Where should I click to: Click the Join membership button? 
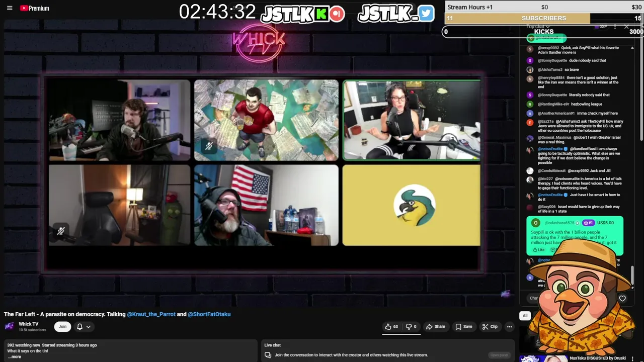(x=62, y=327)
